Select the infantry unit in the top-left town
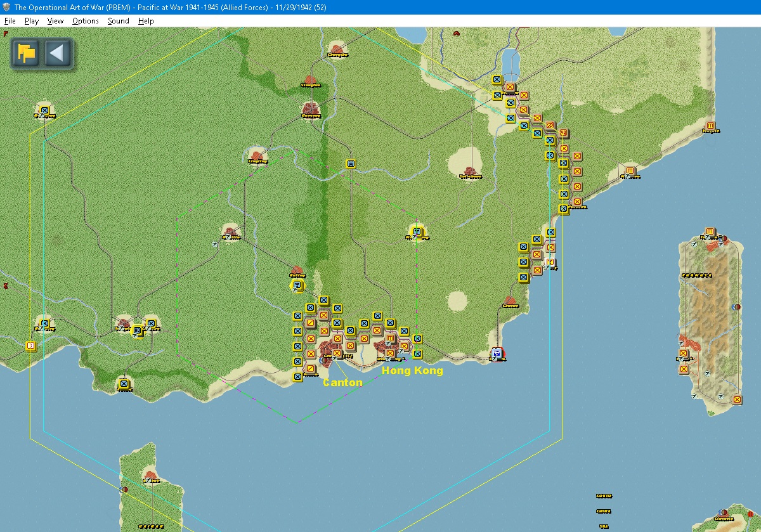The image size is (761, 532). coord(44,110)
